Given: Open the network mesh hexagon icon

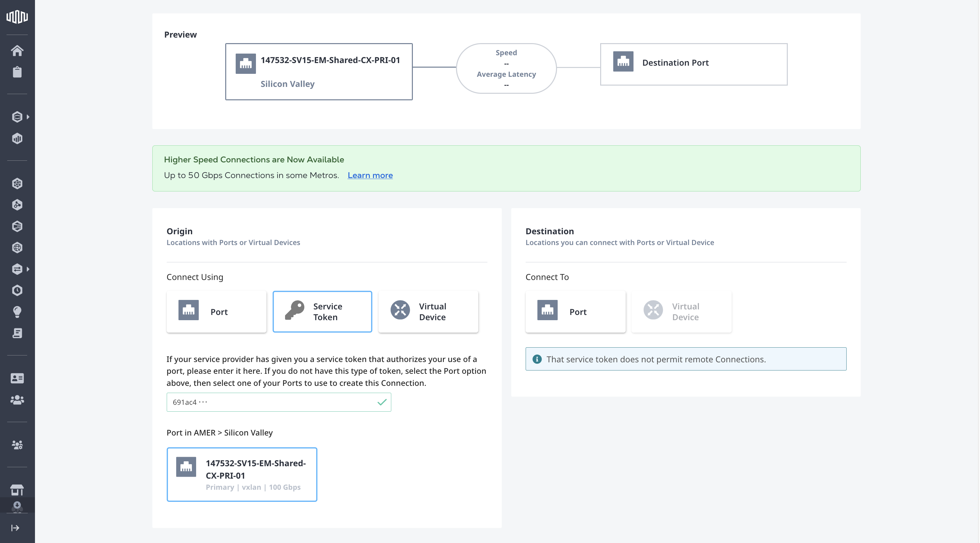Looking at the screenshot, I should click(17, 184).
